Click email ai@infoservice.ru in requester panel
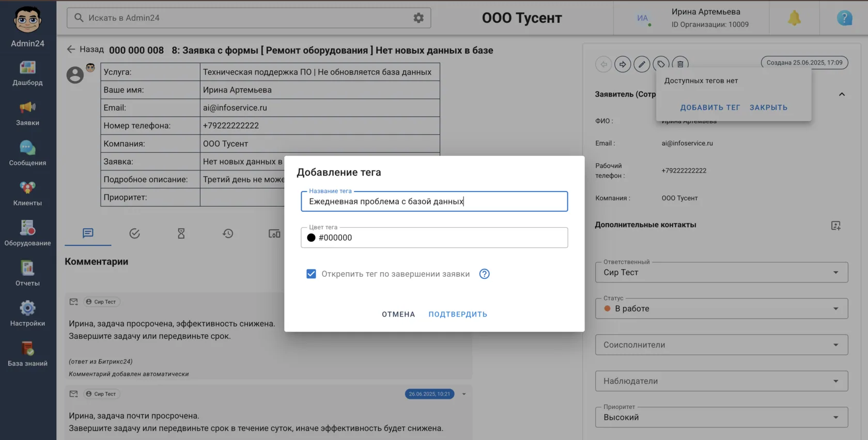Image resolution: width=868 pixels, height=440 pixels. click(x=687, y=143)
